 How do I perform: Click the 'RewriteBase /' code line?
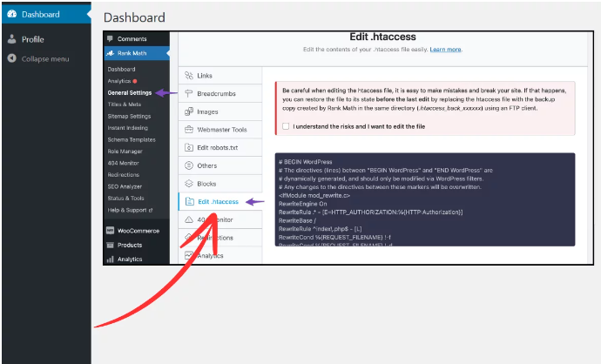coord(297,220)
